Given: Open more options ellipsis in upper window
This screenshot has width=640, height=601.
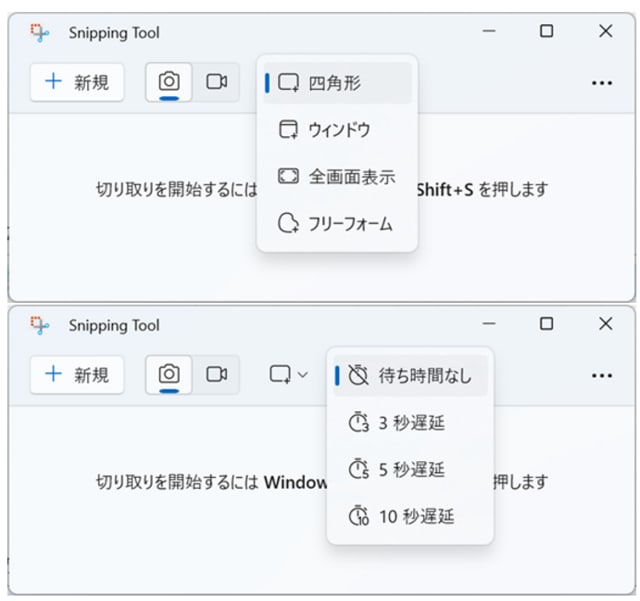Looking at the screenshot, I should tap(602, 83).
